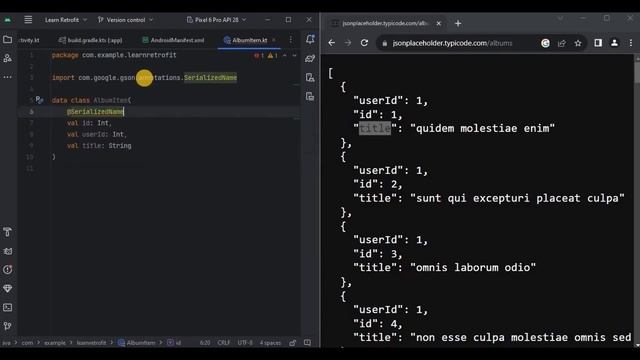Click 'AlbumItem' breadcrumb
This screenshot has height=360, width=640.
[137, 343]
